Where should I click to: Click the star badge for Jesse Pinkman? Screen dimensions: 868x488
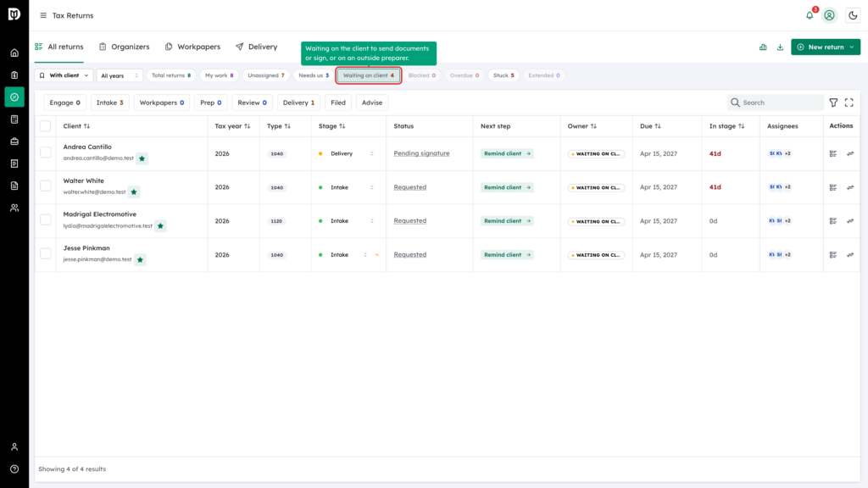(140, 259)
